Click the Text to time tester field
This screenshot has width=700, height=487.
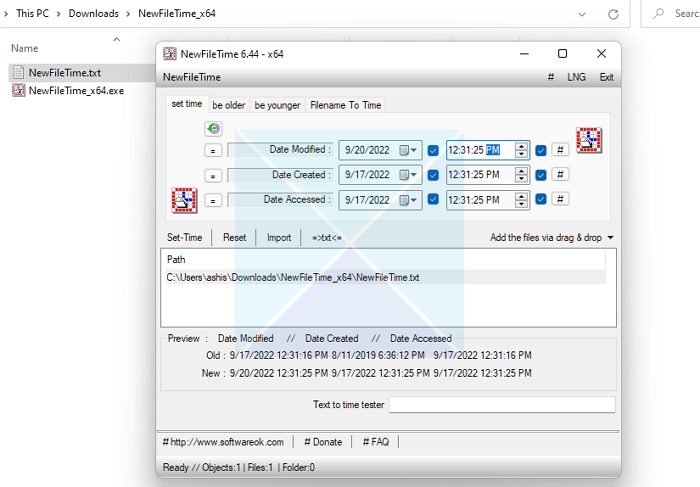tap(502, 405)
